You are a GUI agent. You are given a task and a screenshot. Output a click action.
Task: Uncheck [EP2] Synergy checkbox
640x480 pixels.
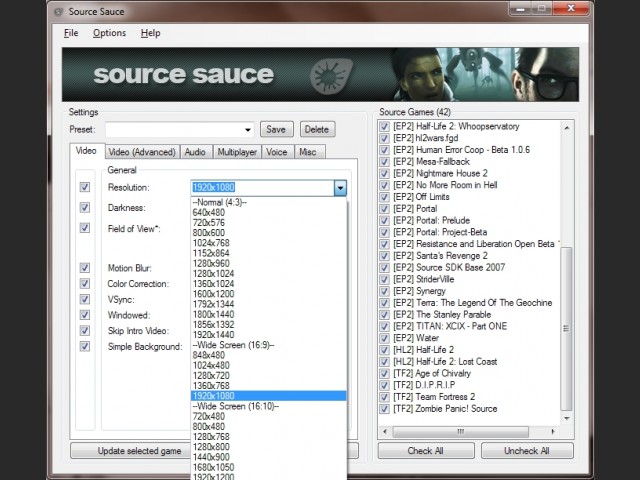click(384, 291)
